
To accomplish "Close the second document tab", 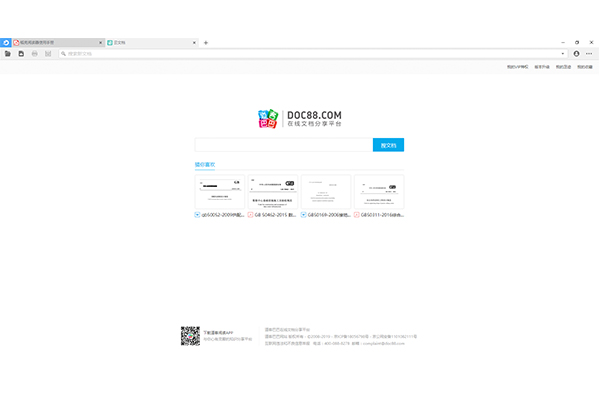I will coord(194,43).
